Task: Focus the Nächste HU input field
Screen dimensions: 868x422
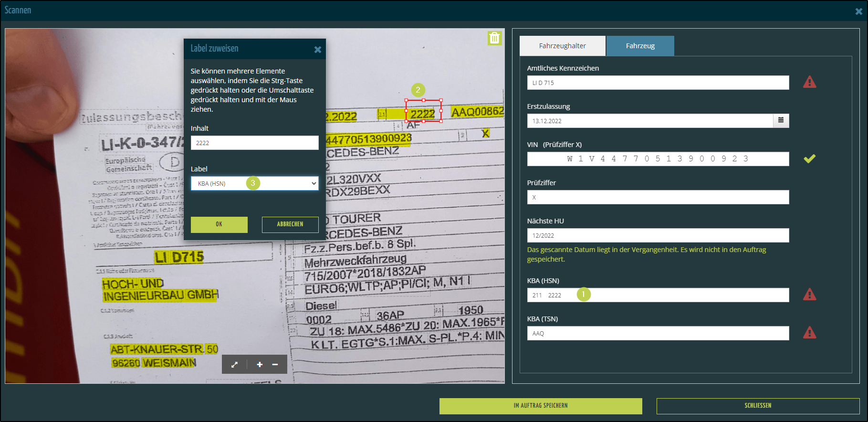Action: pos(657,235)
